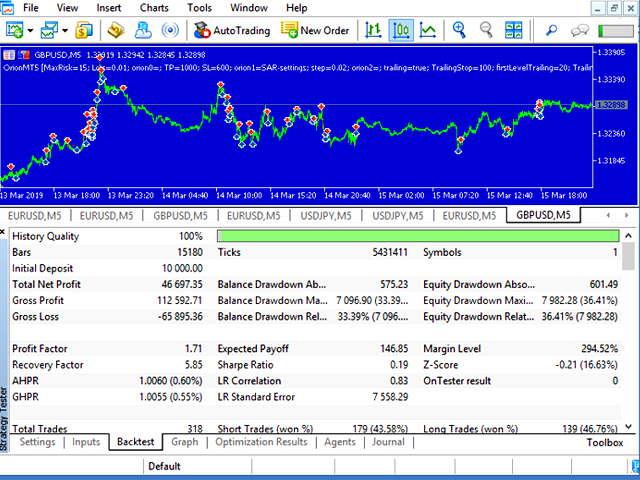Image resolution: width=640 pixels, height=480 pixels.
Task: Click the connection status bar indicator
Action: 616,31
